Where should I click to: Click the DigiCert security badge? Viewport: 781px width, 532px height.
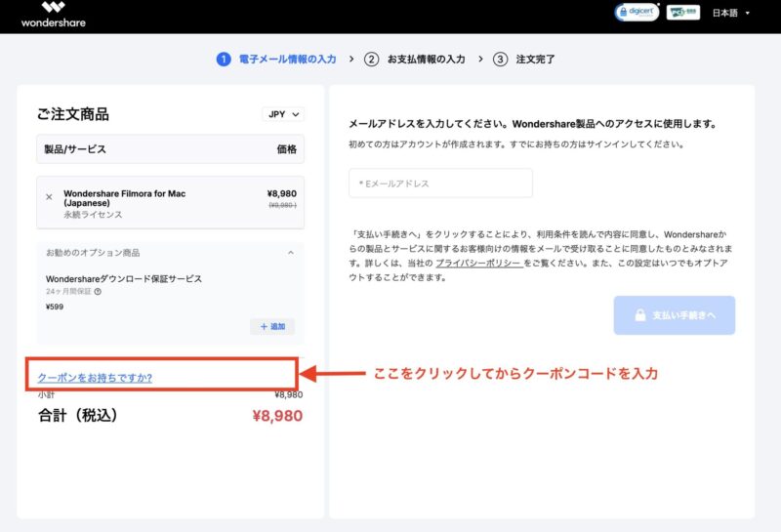[x=637, y=13]
